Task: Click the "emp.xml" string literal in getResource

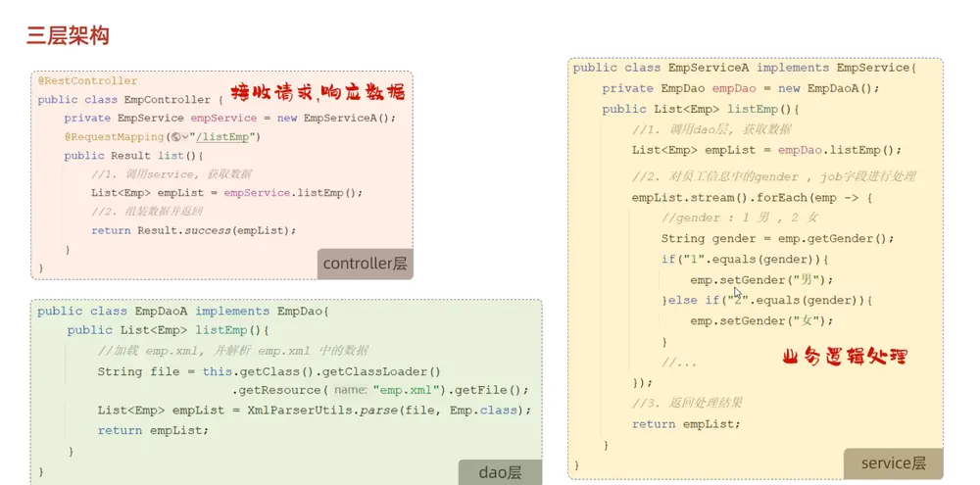Action: coord(407,390)
